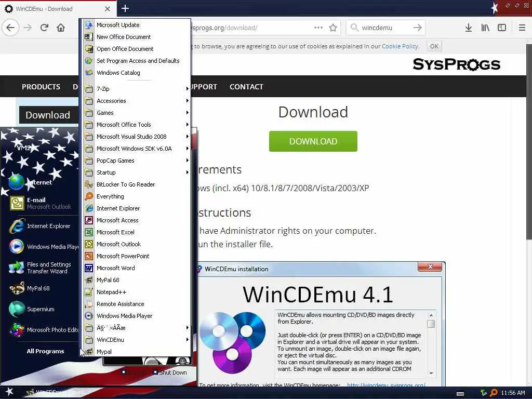The height and width of the screenshot is (399, 532).
Task: Expand the Microsoft Windows SDK v6.0A submenu
Action: 137,149
